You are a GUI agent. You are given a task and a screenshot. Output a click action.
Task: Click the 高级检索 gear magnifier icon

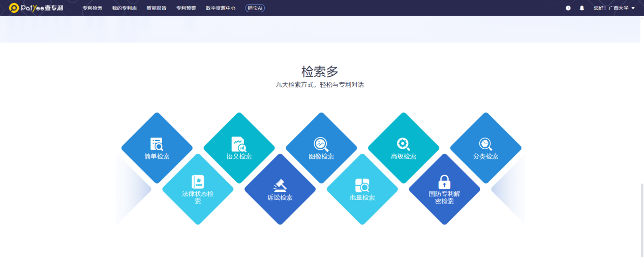[404, 144]
